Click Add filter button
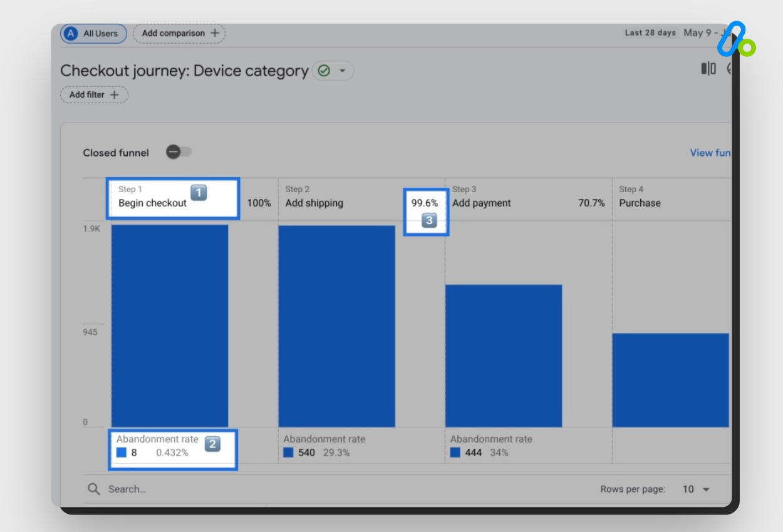Screen dimensions: 783x532 pyautogui.click(x=94, y=95)
